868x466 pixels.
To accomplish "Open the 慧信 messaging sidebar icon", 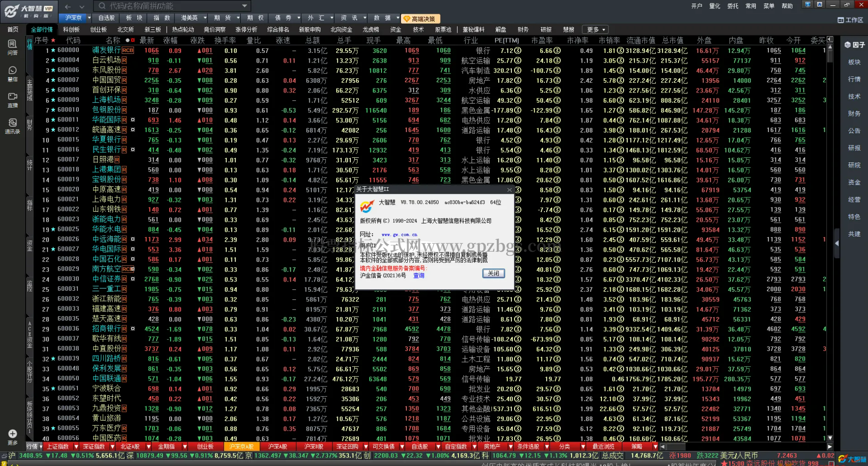I will click(x=12, y=73).
